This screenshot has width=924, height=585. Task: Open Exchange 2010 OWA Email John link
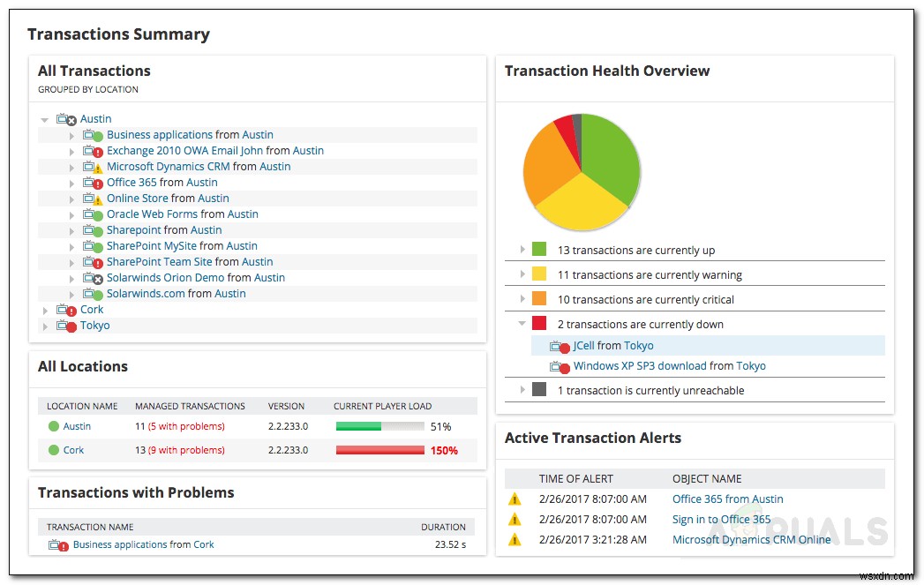point(184,151)
